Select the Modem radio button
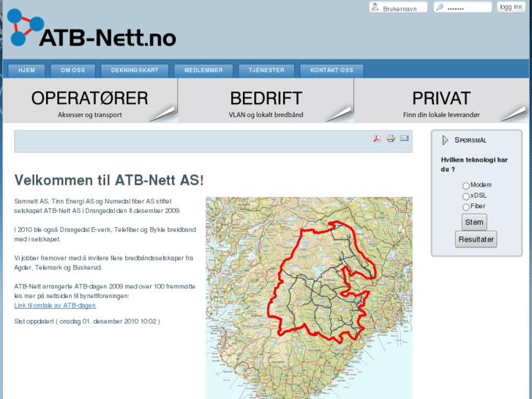 click(466, 186)
